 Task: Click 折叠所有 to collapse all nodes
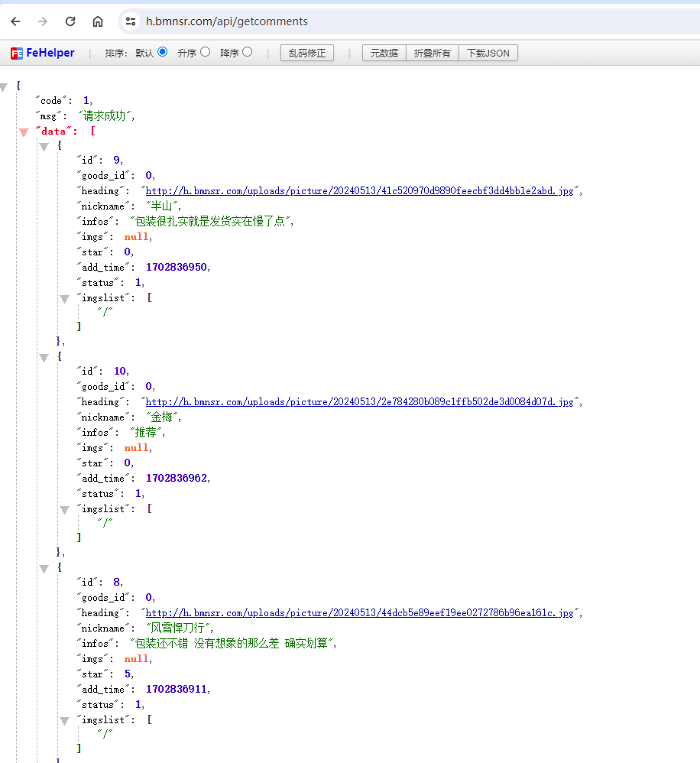coord(432,53)
